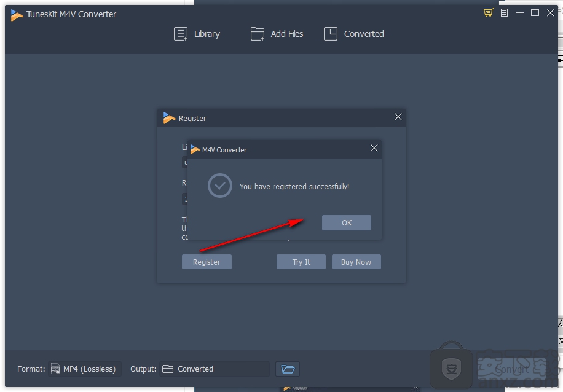The image size is (563, 392).
Task: Click the 'Format:' label
Action: [x=31, y=369]
